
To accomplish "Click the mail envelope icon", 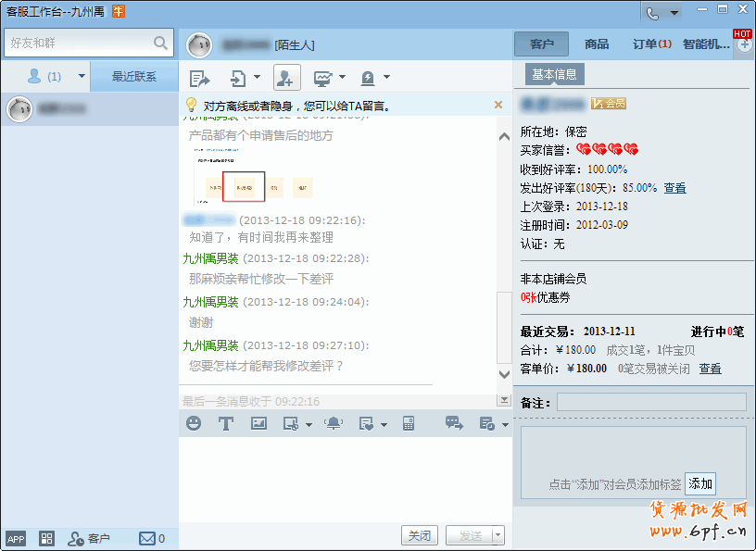I will pyautogui.click(x=146, y=538).
